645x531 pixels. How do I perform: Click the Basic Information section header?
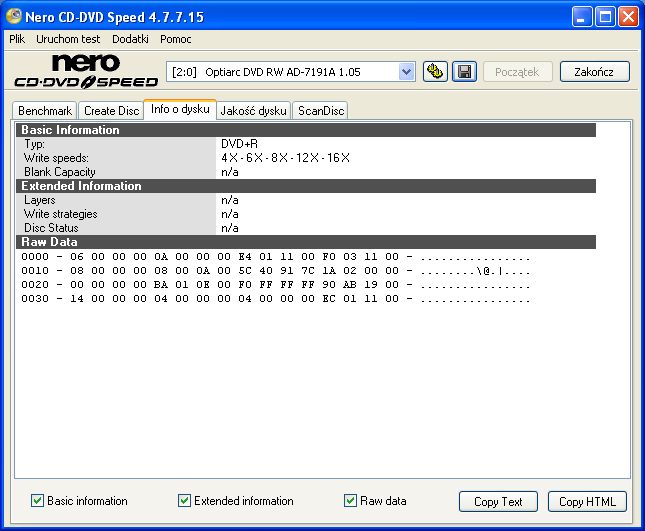[306, 130]
